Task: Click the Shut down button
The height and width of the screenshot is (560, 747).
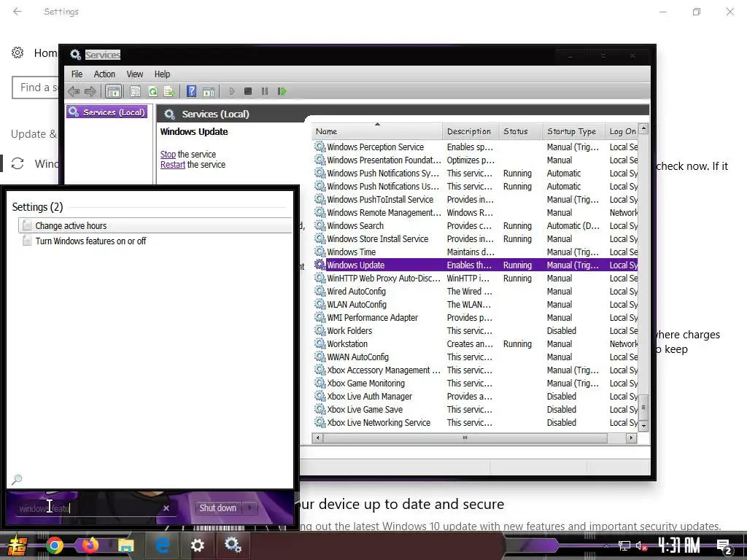Action: pyautogui.click(x=217, y=508)
